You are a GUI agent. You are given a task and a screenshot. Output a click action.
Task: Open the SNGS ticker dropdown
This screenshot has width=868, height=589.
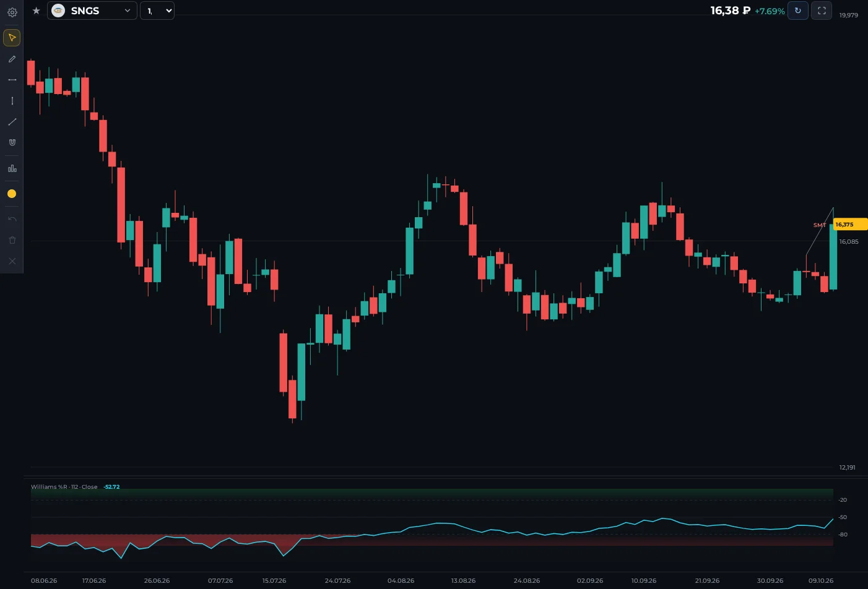92,11
